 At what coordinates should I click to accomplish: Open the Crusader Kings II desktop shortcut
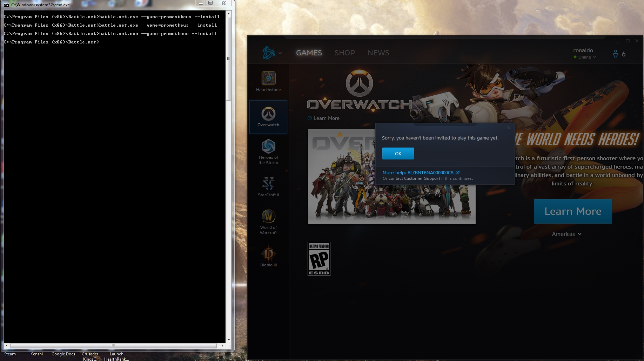click(90, 356)
